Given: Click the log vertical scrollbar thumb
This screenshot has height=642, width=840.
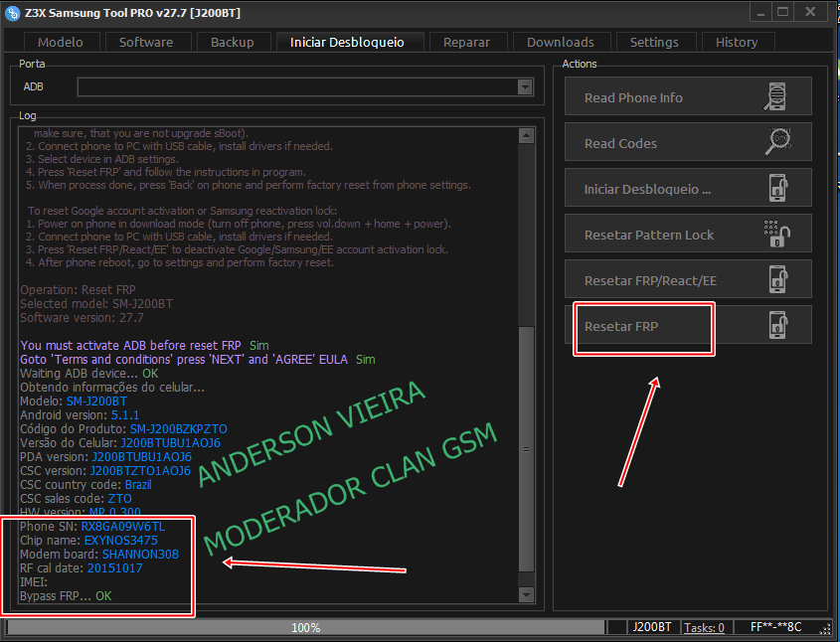Looking at the screenshot, I should click(526, 448).
